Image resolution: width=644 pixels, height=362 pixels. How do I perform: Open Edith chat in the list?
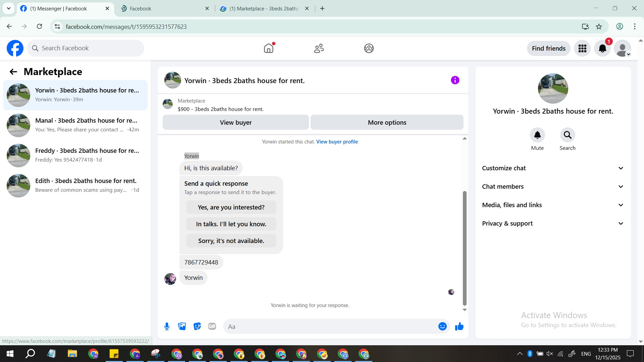pyautogui.click(x=75, y=186)
